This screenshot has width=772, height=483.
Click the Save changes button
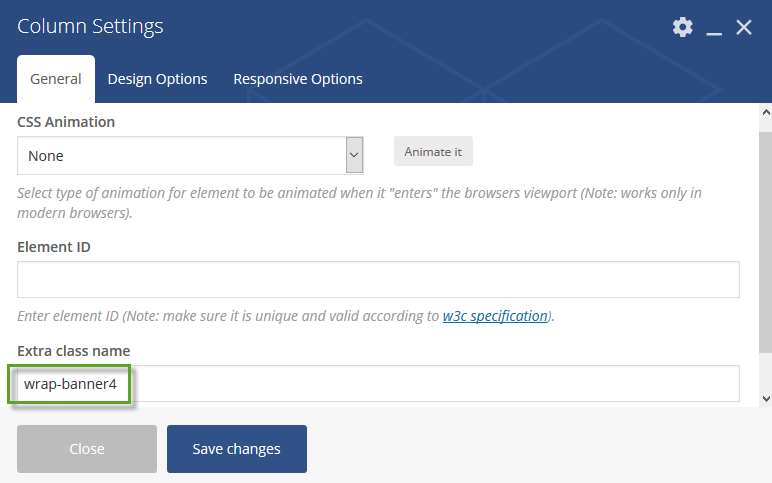pyautogui.click(x=236, y=449)
